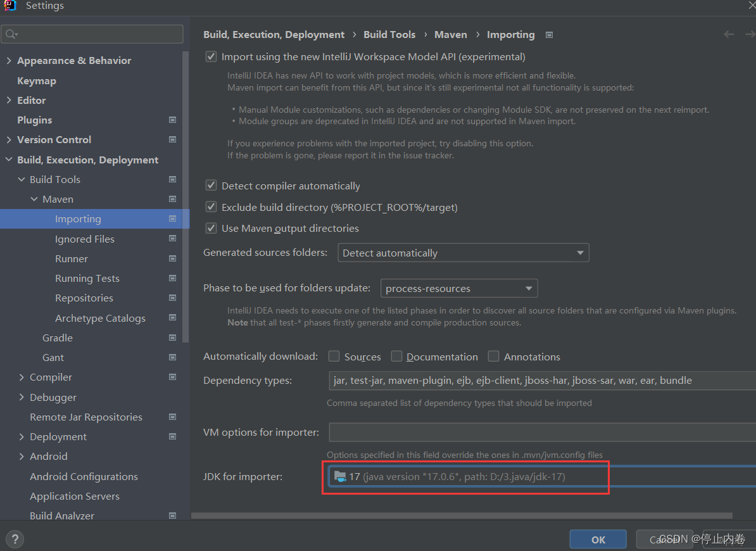Enable automatic download of Sources
756x551 pixels.
point(334,356)
